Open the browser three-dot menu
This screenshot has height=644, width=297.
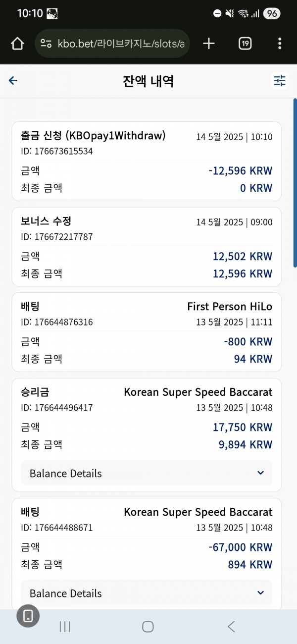coord(280,44)
